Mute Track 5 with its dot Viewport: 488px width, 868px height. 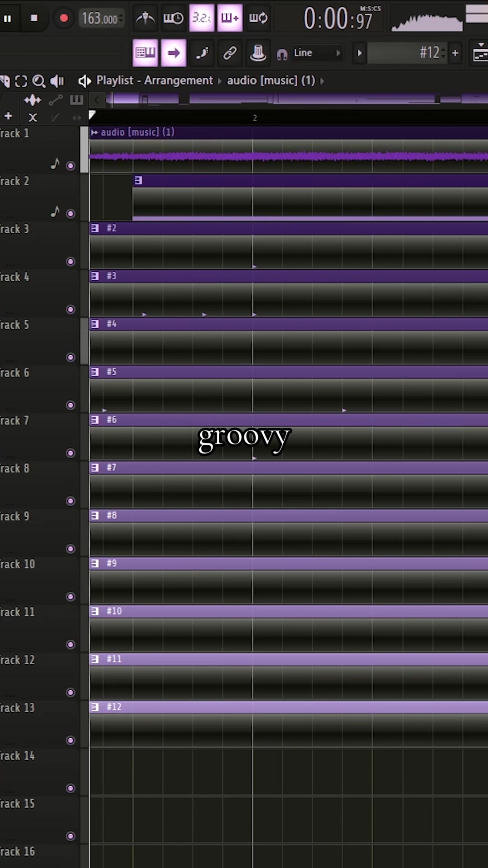click(70, 358)
